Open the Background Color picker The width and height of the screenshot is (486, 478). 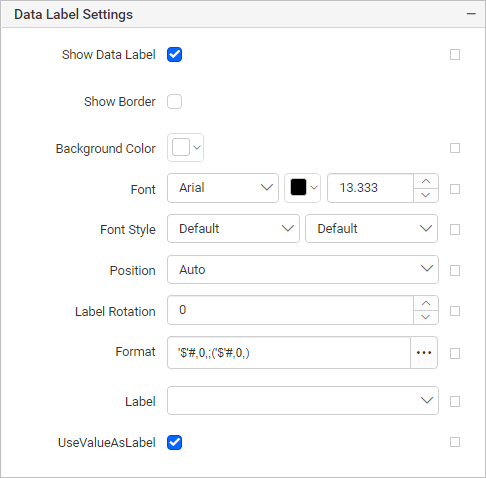click(x=185, y=148)
